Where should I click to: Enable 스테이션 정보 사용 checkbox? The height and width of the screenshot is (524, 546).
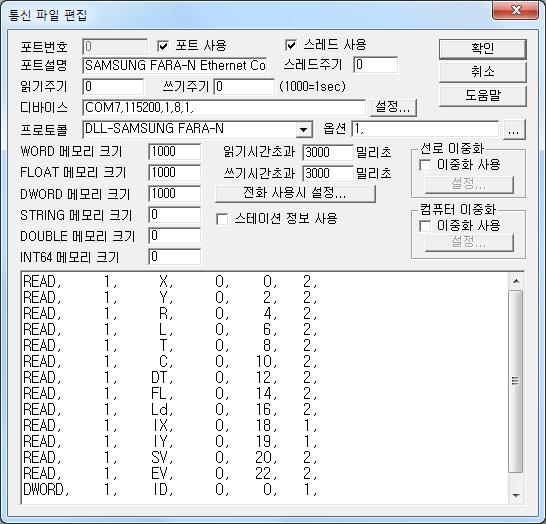click(x=222, y=219)
